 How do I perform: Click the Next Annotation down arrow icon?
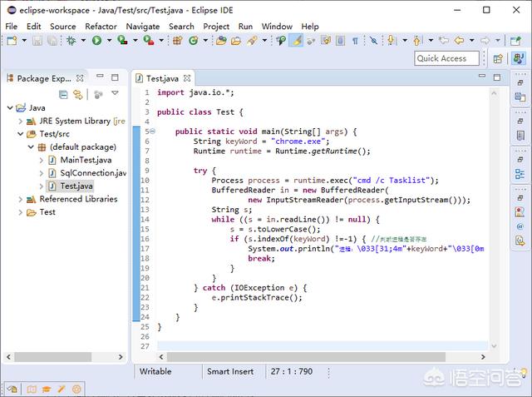pos(391,41)
